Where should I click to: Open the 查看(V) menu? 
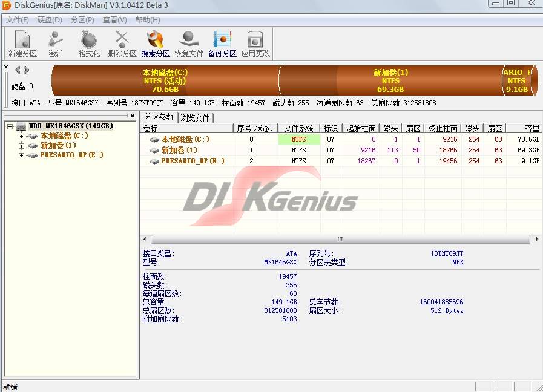coord(114,20)
